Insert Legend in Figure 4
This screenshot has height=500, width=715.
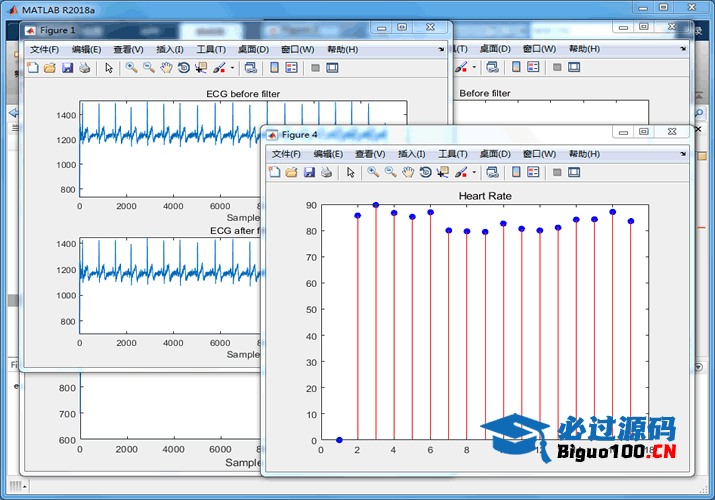[x=533, y=172]
